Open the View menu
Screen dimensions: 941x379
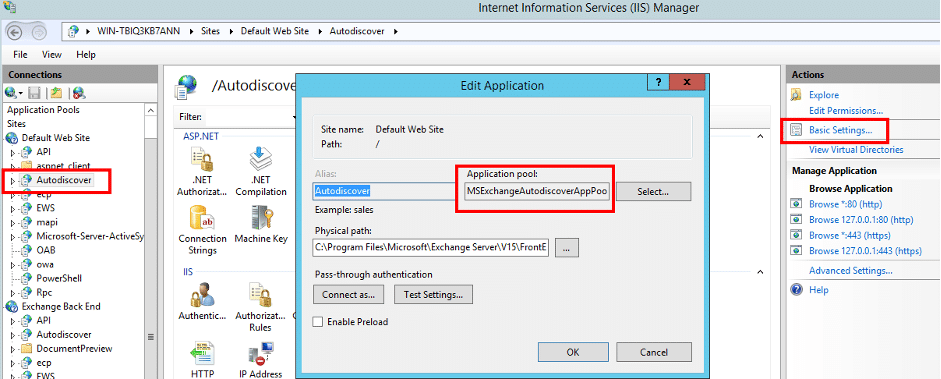[x=52, y=55]
